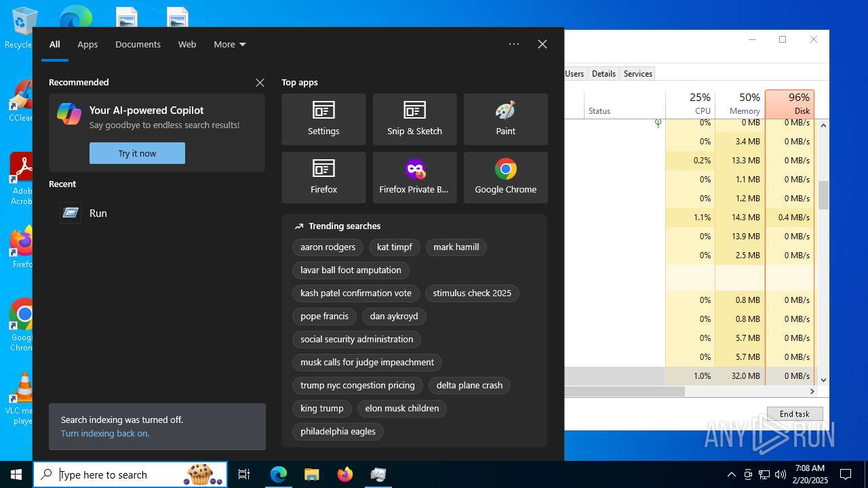Click the network tray icon
868x488 pixels.
click(764, 474)
